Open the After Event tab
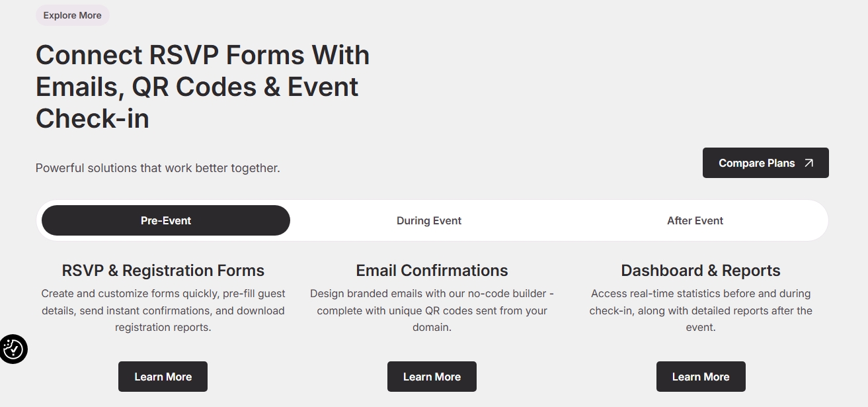The height and width of the screenshot is (407, 868). click(695, 220)
